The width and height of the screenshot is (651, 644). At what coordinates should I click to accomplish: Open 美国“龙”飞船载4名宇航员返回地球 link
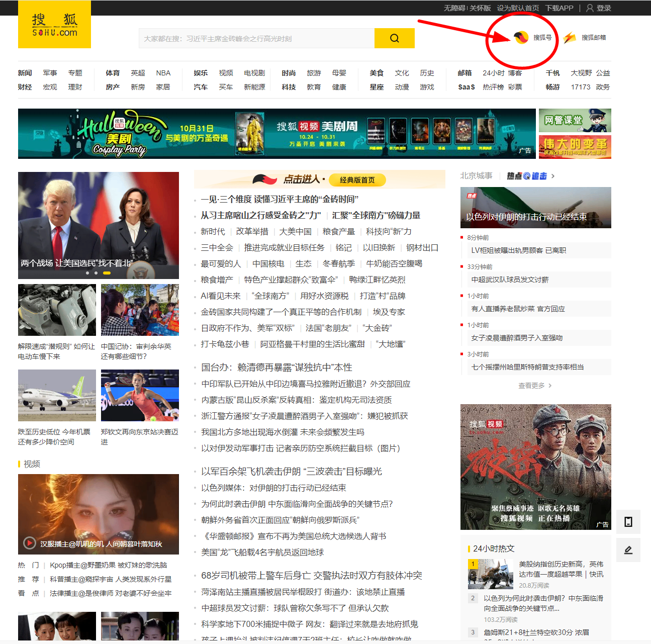[262, 552]
